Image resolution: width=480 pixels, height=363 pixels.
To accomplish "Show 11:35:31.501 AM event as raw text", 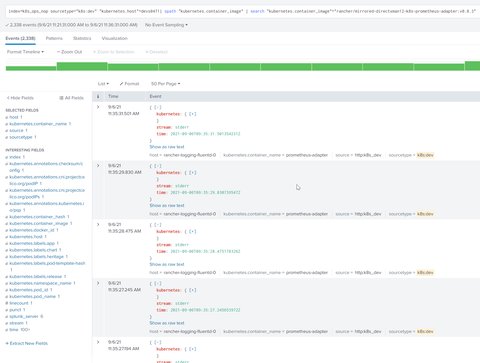I will pyautogui.click(x=167, y=147).
